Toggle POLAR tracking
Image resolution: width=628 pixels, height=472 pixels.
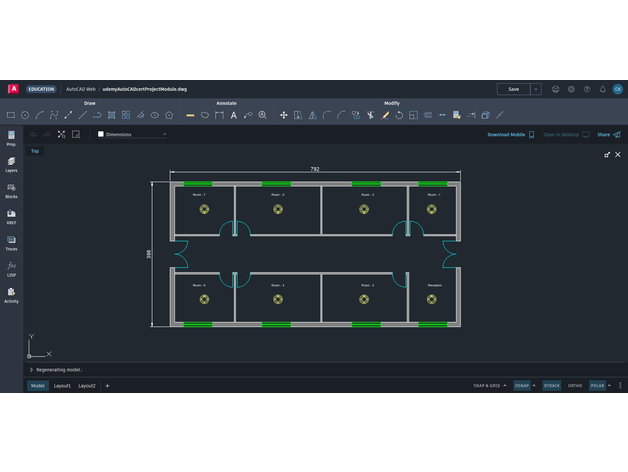pyautogui.click(x=597, y=385)
